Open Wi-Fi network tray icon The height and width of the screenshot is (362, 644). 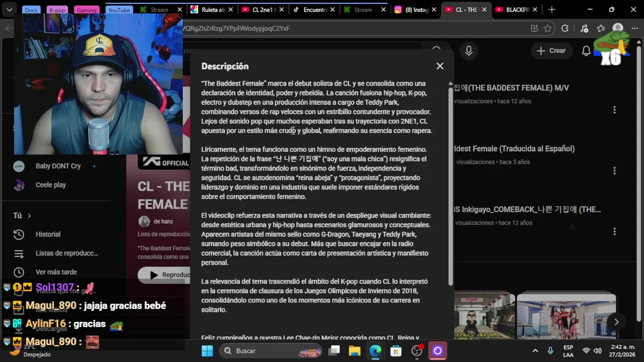pyautogui.click(x=586, y=351)
